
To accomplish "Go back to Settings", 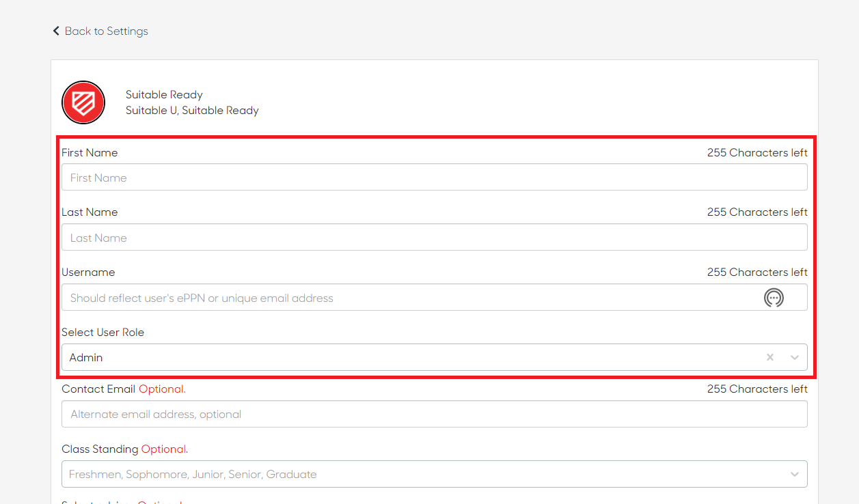I will pos(100,31).
